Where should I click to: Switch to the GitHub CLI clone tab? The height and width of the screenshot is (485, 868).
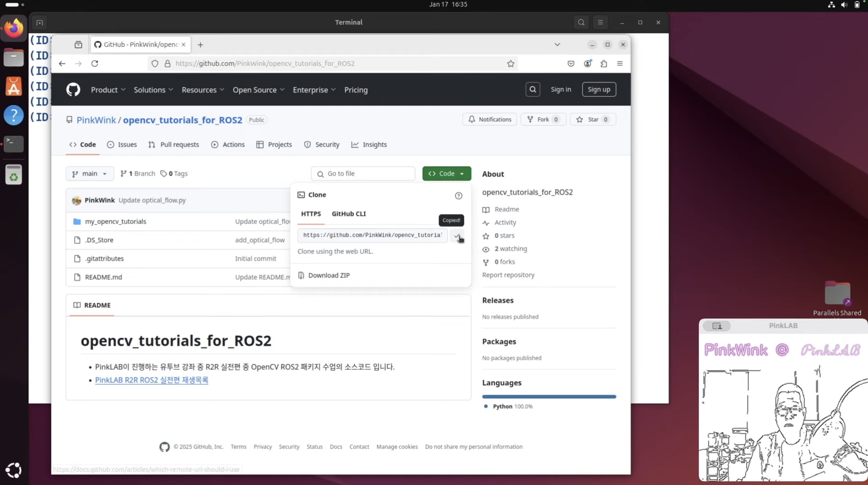point(348,214)
